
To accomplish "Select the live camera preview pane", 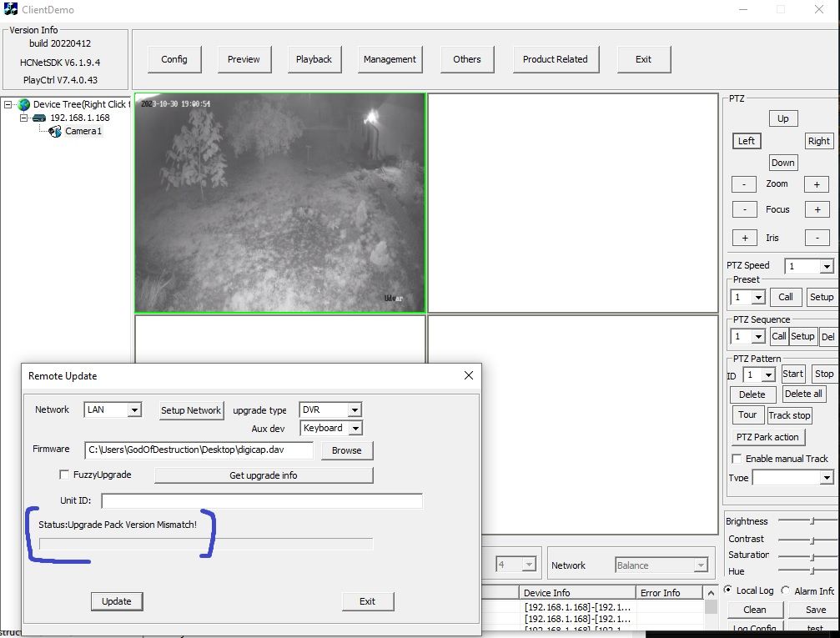I will pos(280,203).
